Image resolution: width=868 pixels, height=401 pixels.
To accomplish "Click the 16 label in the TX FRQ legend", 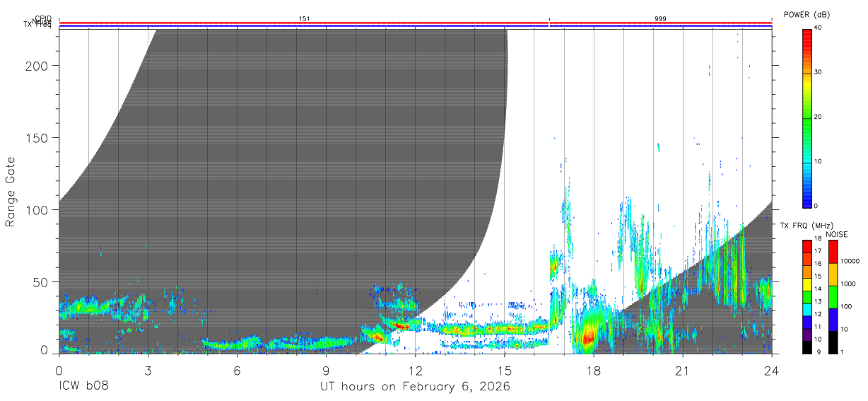I will 818,264.
